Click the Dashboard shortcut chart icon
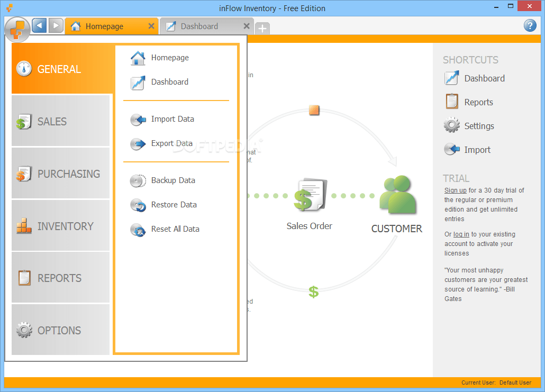 (451, 78)
